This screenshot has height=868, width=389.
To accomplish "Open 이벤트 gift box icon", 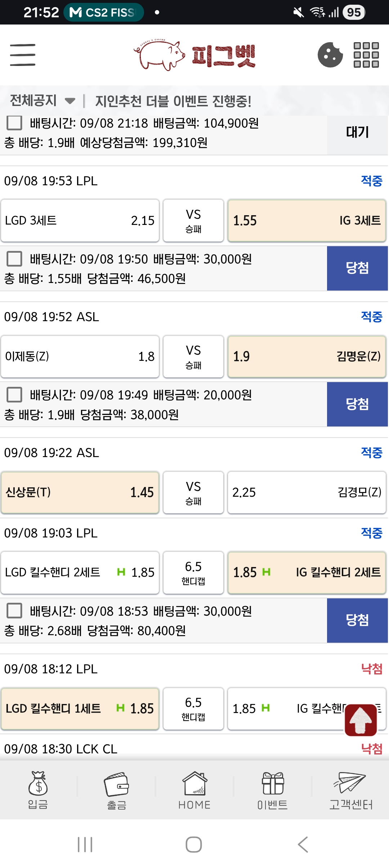I will (x=273, y=790).
